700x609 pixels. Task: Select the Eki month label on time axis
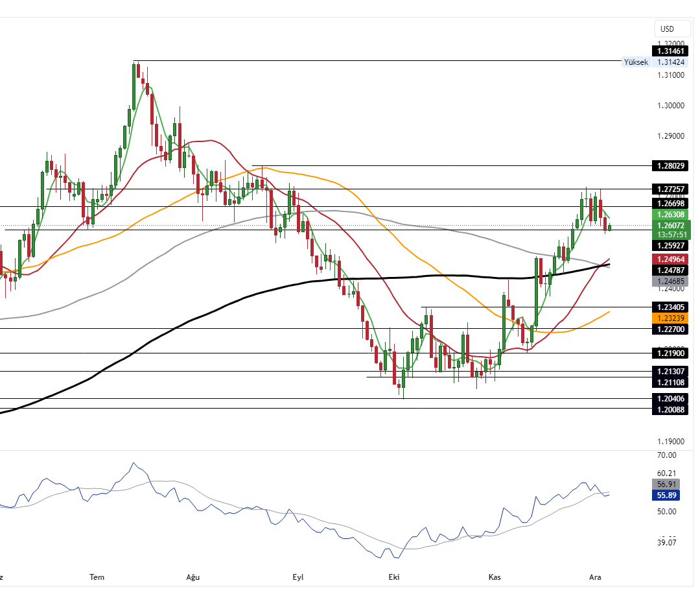(x=393, y=577)
